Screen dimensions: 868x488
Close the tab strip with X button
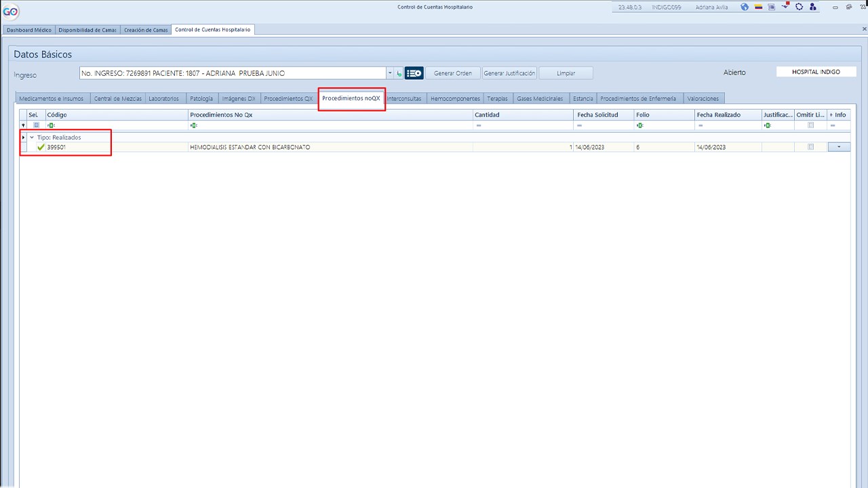864,29
